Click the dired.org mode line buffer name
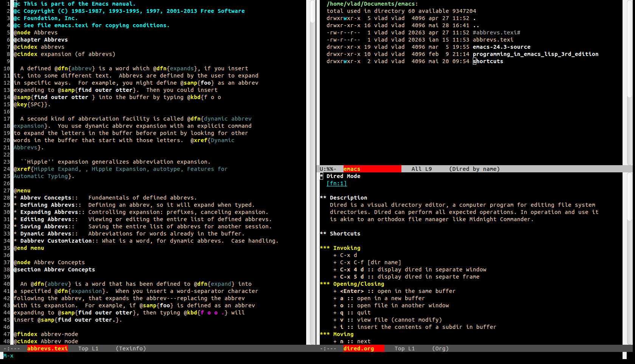 tap(359, 349)
